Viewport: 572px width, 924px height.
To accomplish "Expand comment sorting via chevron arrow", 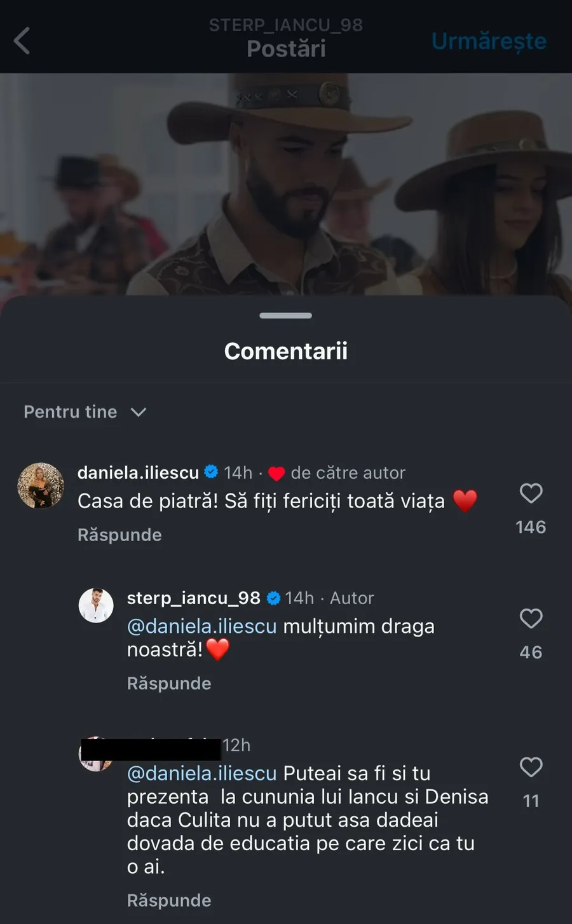I will (x=139, y=413).
